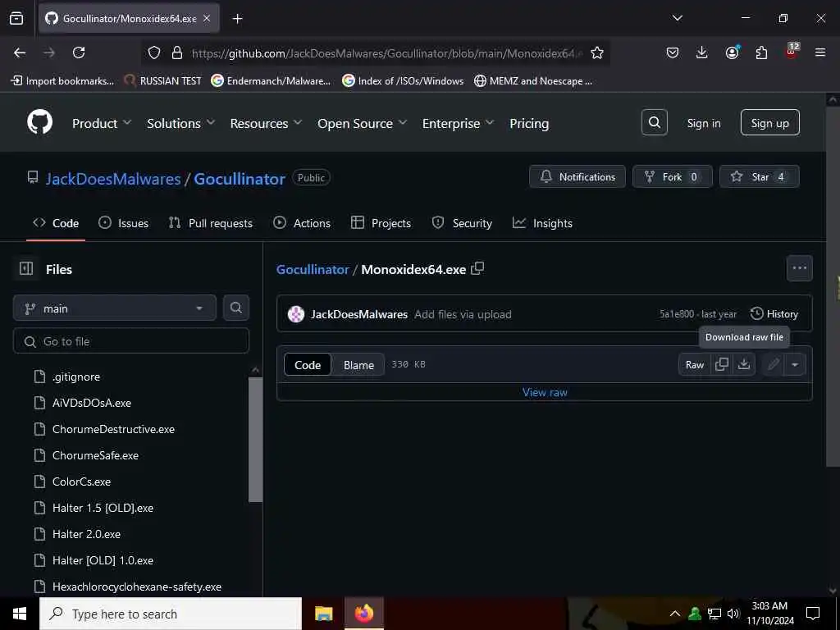Viewport: 840px width, 630px height.
Task: Open the commit History link
Action: (774, 314)
